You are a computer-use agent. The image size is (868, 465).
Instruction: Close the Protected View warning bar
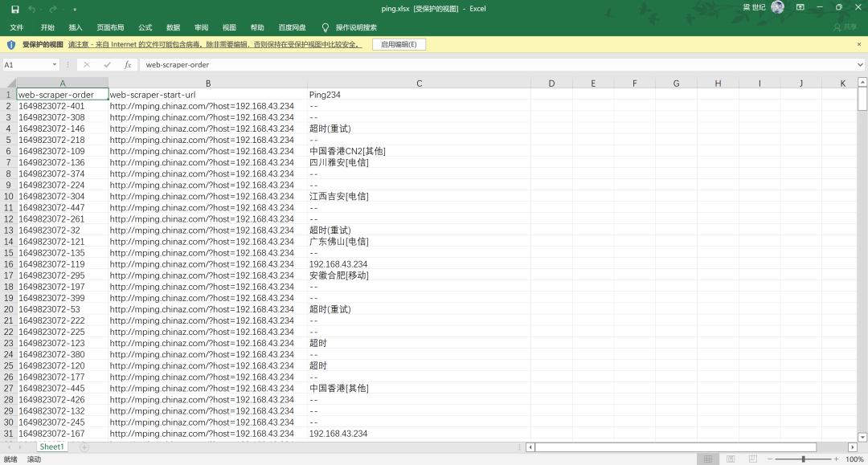point(859,45)
